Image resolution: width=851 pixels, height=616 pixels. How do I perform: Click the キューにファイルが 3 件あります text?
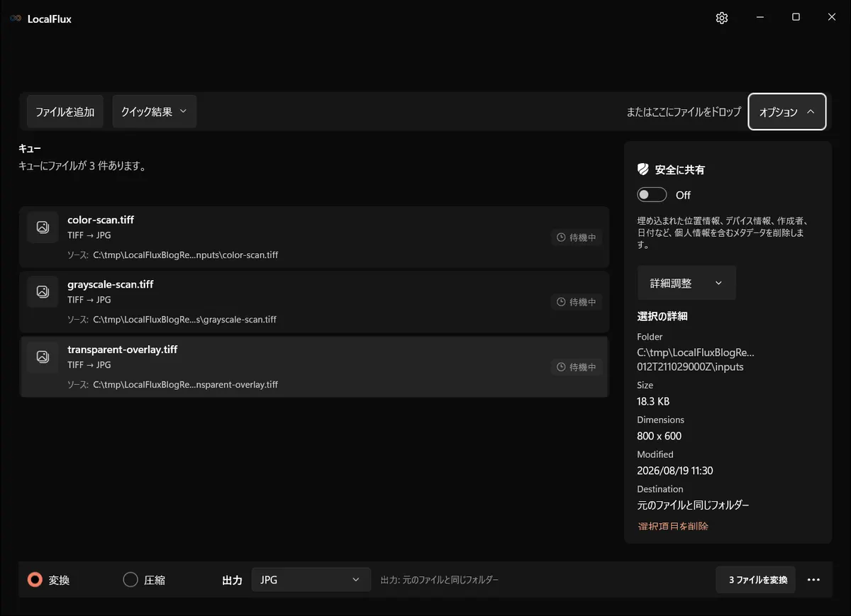(x=82, y=166)
